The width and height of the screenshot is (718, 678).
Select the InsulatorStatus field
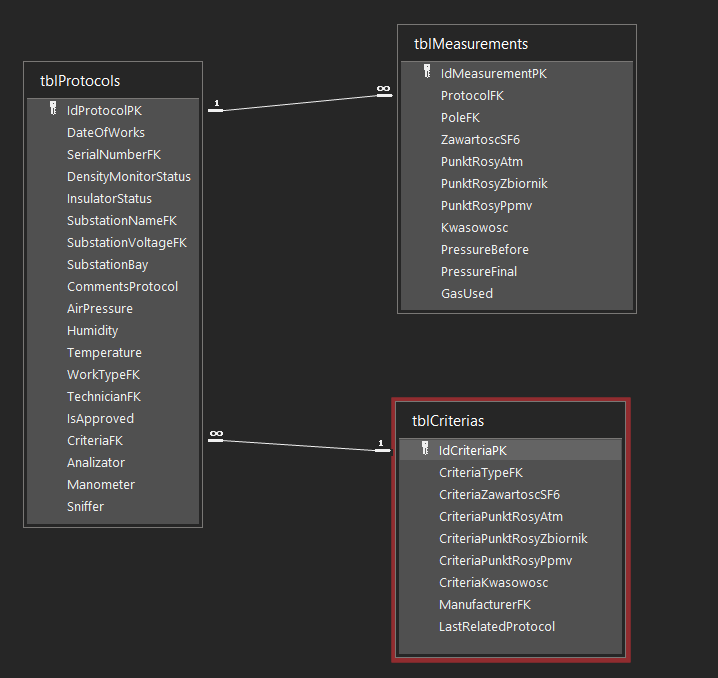tap(109, 198)
